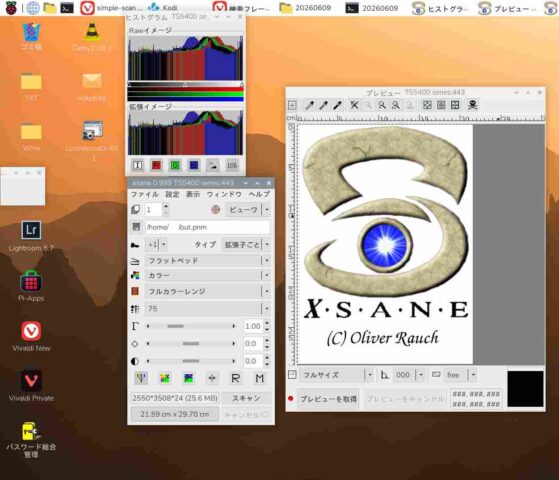The image size is (559, 480).
Task: Click the first colorful image enhancement icon
Action: (x=165, y=378)
